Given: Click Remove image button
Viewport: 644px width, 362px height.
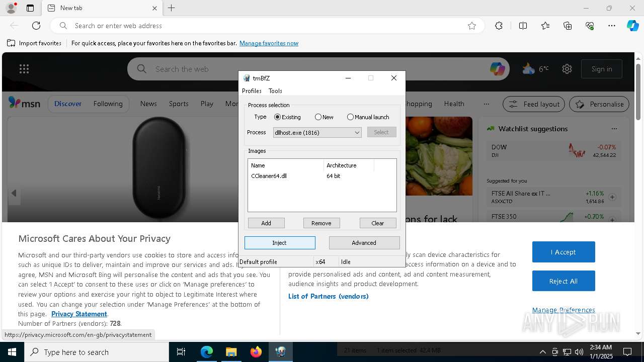Looking at the screenshot, I should point(321,223).
